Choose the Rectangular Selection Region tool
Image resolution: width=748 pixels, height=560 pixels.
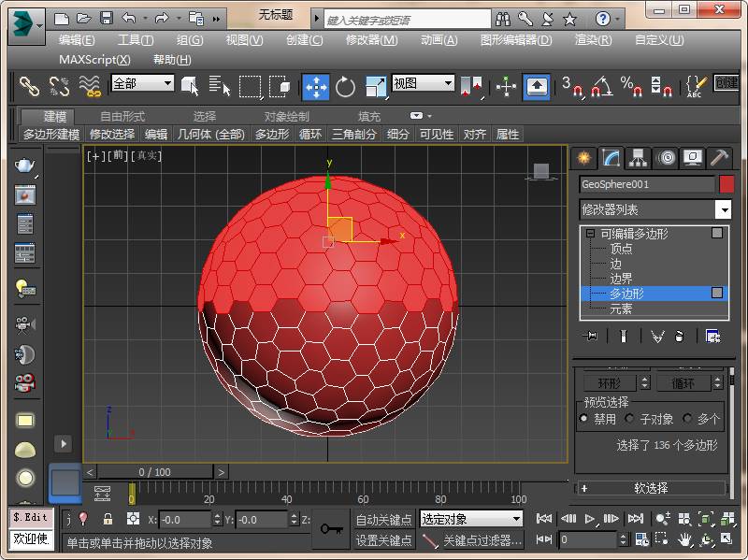coord(251,87)
